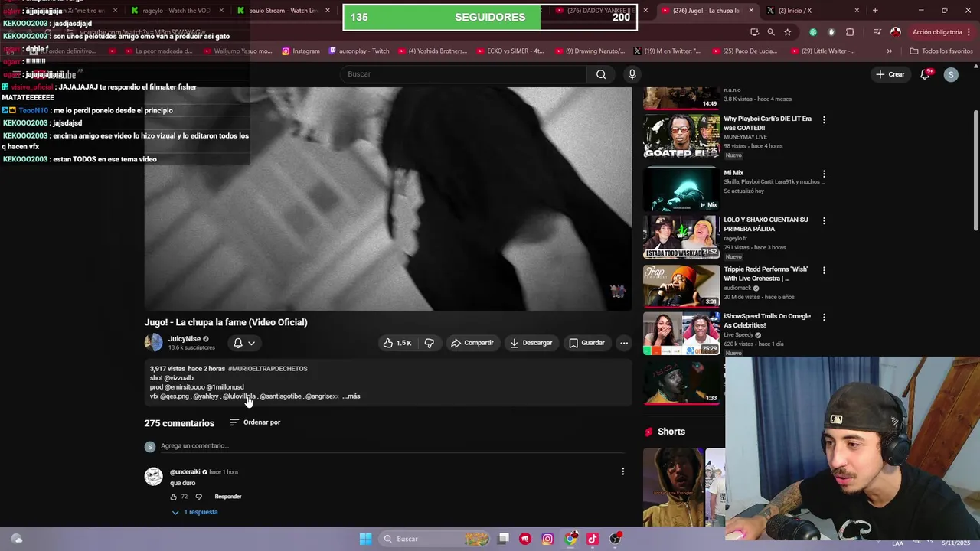980x551 pixels.
Task: Open the Playboi Carti DIE LIT thumbnail
Action: click(681, 136)
